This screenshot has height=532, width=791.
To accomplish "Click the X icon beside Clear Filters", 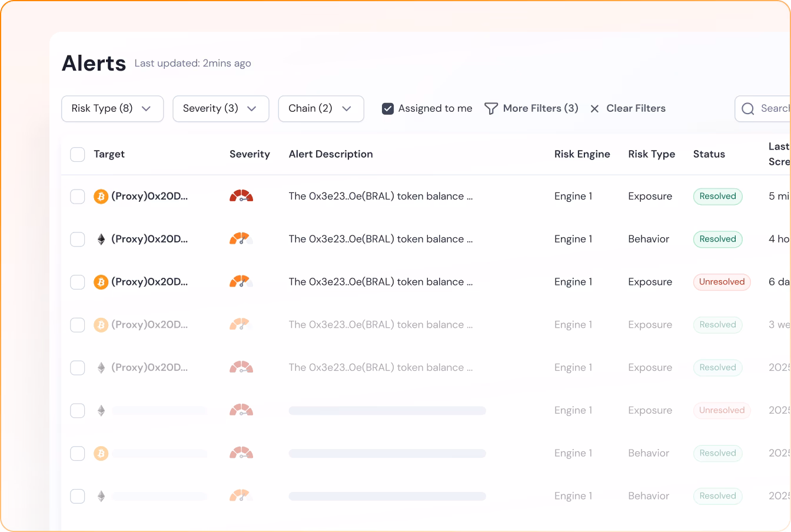I will click(x=594, y=109).
